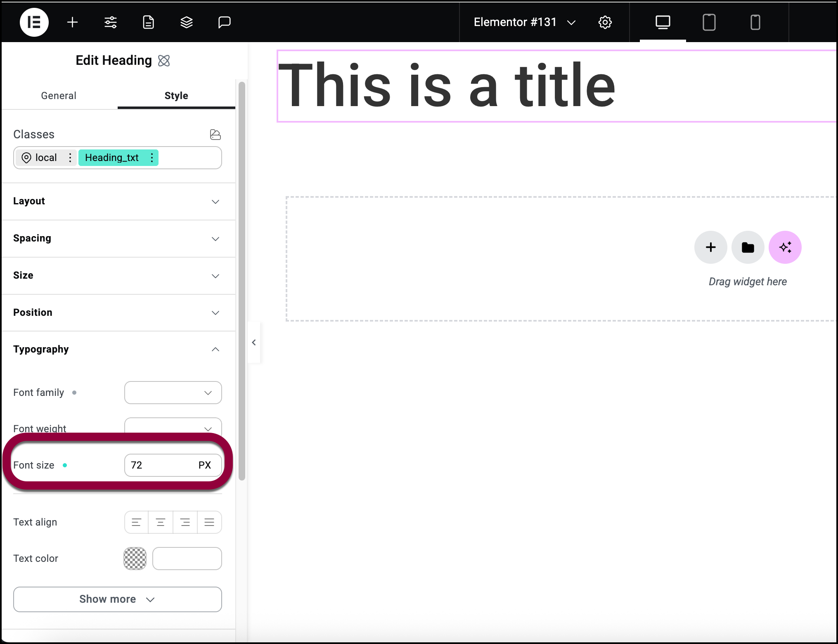Screen dimensions: 838x644
Task: Open Add Element plus icon in top bar
Action: (72, 22)
